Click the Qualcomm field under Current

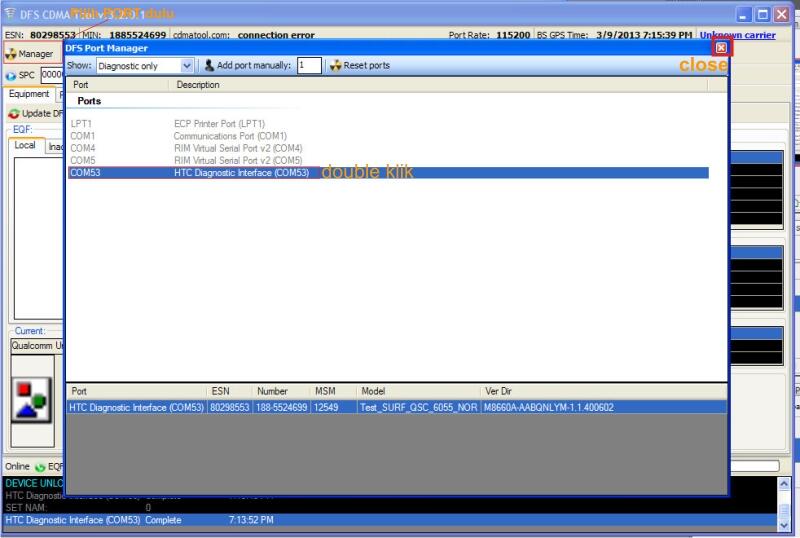37,346
